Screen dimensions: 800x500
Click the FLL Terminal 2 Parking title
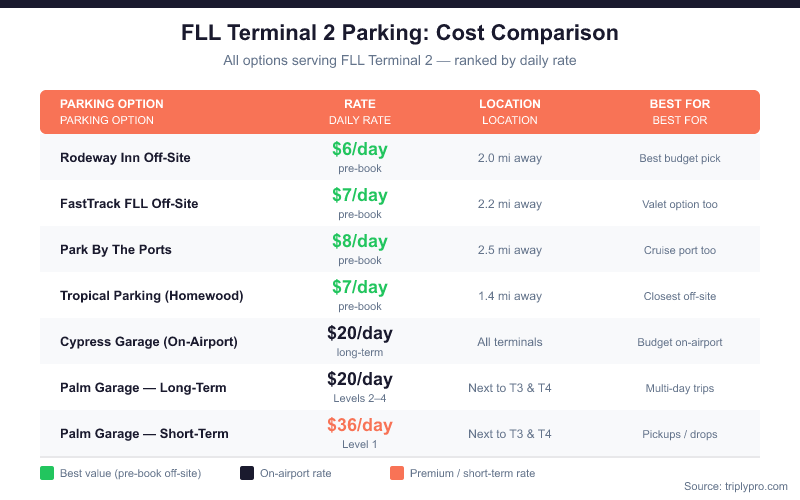pyautogui.click(x=399, y=32)
